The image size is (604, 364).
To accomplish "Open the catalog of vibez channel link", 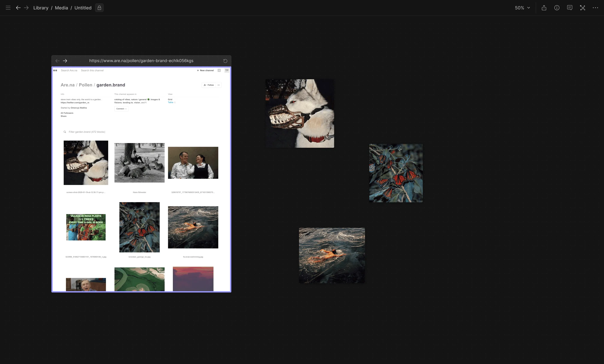I will click(x=122, y=100).
